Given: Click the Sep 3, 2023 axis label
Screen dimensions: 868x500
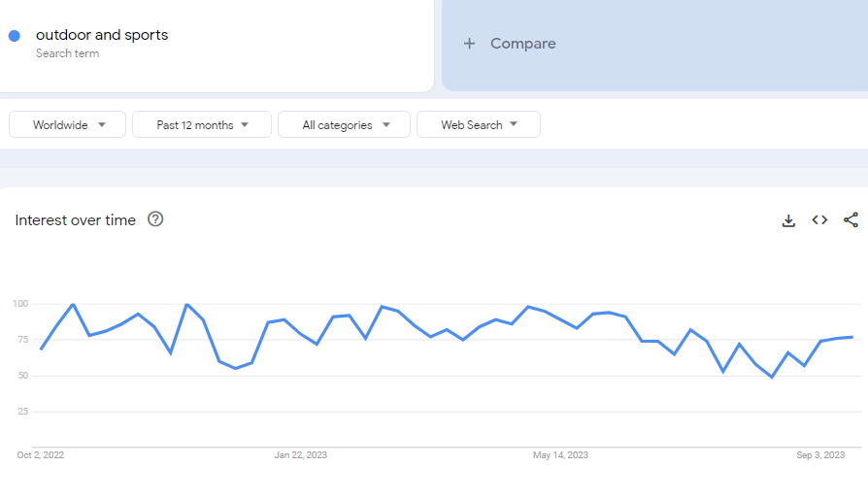Looking at the screenshot, I should tap(820, 454).
